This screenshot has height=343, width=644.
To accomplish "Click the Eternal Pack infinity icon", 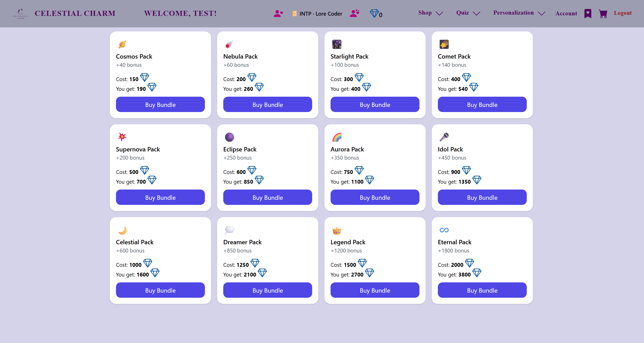I will (444, 230).
